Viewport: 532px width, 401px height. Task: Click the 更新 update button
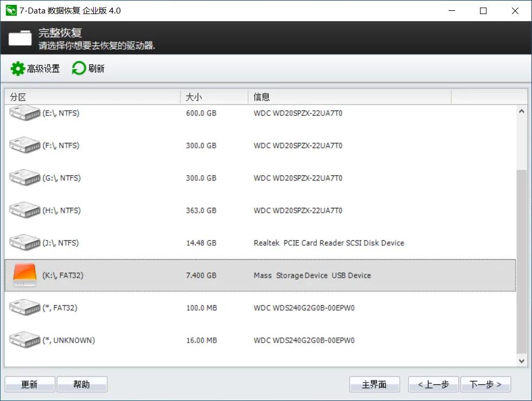[30, 384]
